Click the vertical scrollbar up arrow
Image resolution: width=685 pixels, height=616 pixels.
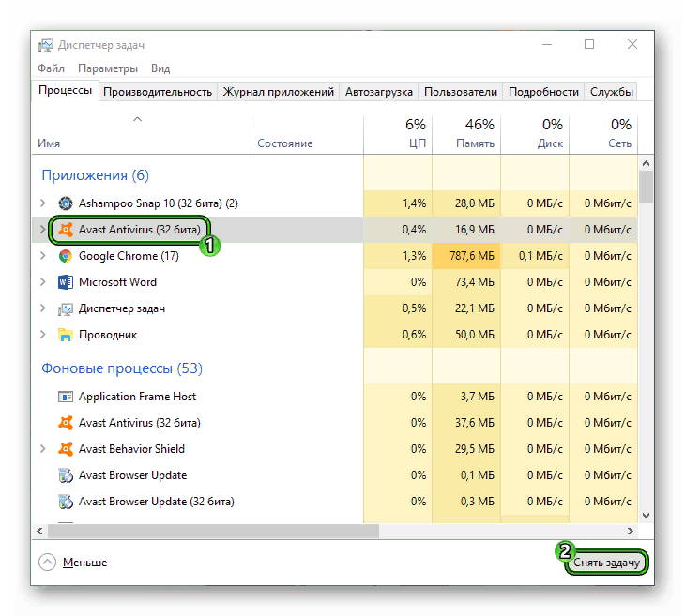tap(646, 163)
